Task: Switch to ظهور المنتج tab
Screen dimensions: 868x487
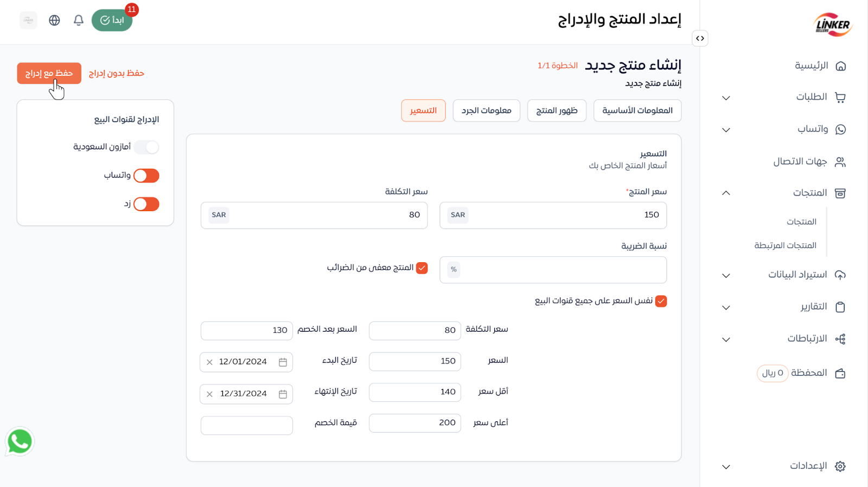Action: (x=557, y=111)
